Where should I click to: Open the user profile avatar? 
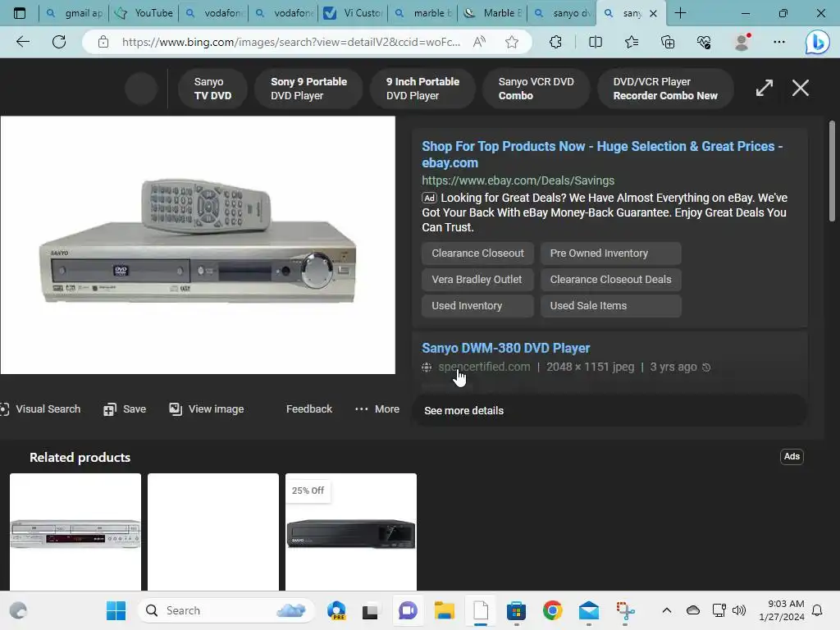coord(742,42)
